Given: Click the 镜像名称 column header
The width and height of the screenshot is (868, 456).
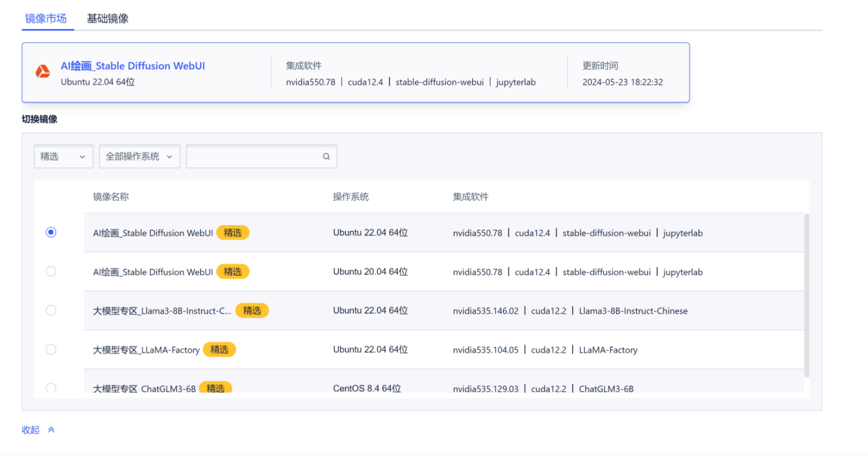Looking at the screenshot, I should coord(111,197).
